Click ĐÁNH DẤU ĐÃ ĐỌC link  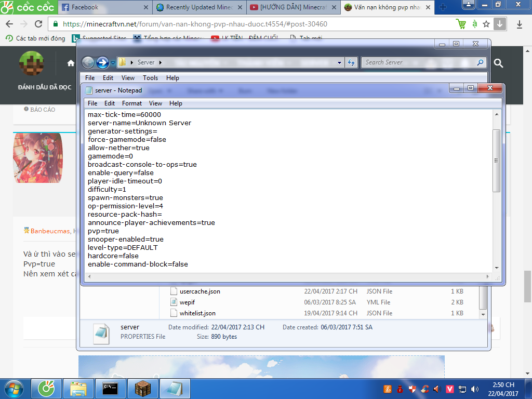click(x=45, y=87)
